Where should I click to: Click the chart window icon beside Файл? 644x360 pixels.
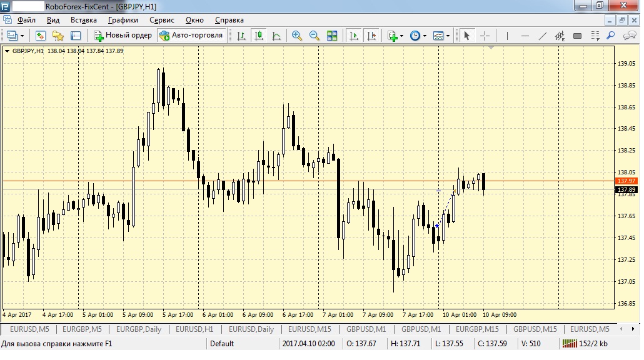coord(8,20)
